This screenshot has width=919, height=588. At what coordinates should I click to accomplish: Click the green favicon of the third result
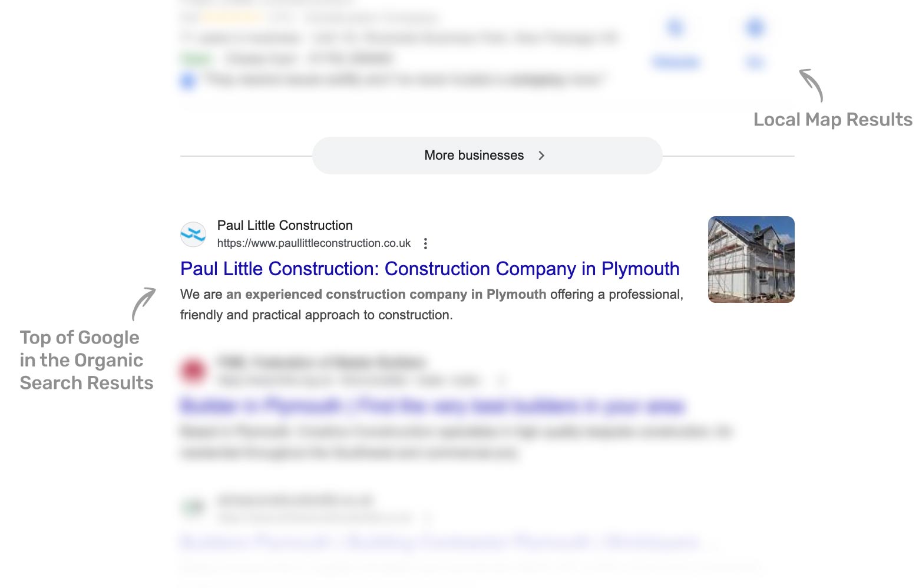coord(193,507)
